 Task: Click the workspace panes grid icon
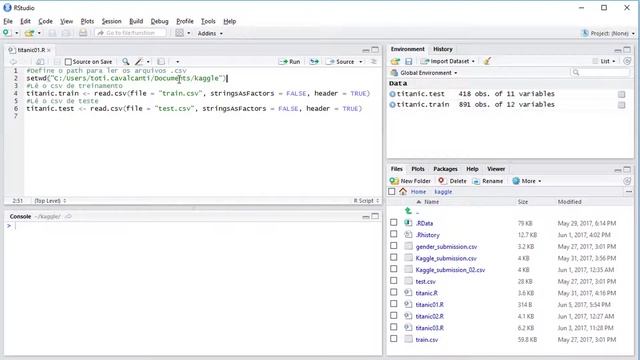[180, 33]
